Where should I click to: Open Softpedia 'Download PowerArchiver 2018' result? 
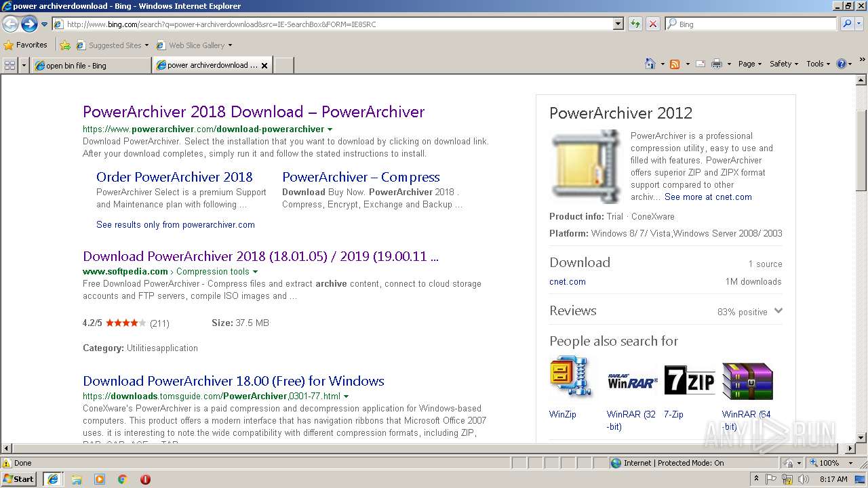(x=260, y=256)
